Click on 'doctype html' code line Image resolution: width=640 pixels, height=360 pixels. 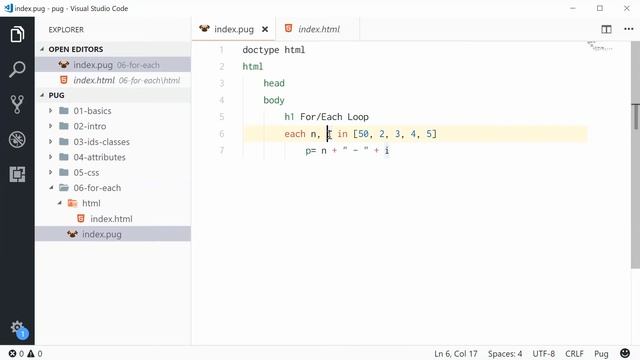[273, 50]
